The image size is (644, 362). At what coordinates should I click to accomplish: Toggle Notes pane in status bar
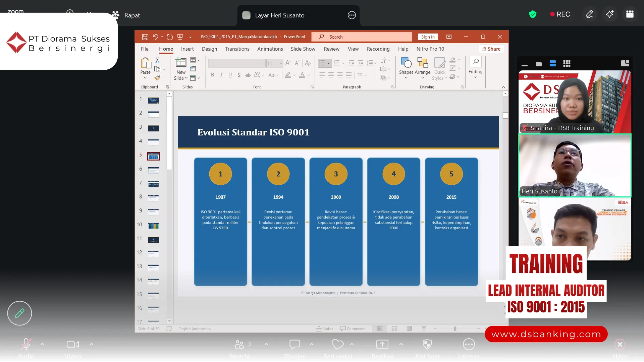pyautogui.click(x=325, y=329)
